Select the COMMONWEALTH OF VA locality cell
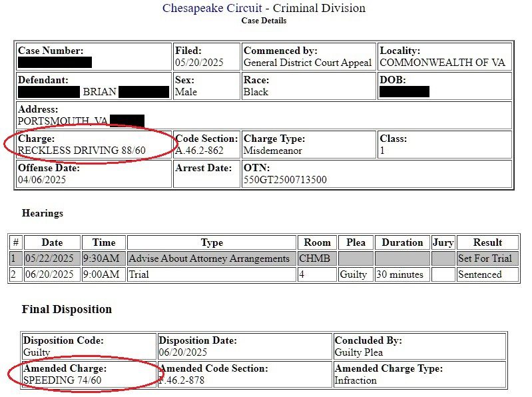 [x=445, y=57]
